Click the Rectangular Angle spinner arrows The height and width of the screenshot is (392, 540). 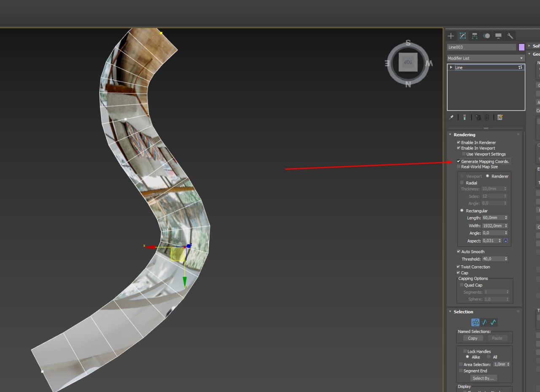[x=506, y=233]
